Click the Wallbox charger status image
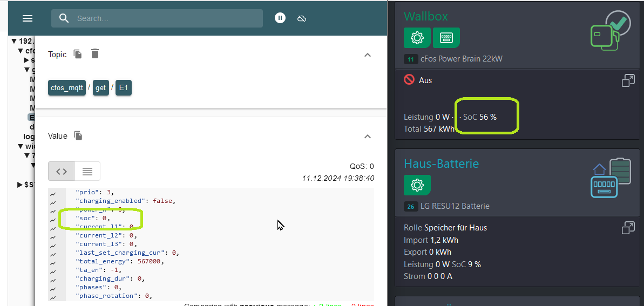 tap(609, 31)
